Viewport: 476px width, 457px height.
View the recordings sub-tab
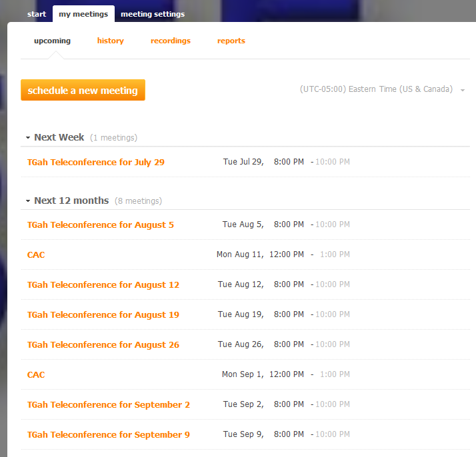[x=171, y=41]
